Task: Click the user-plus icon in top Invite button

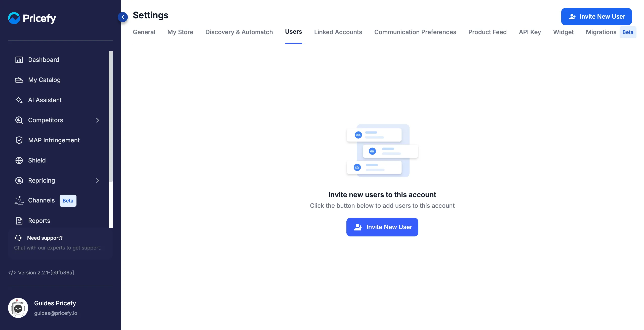Action: (572, 17)
